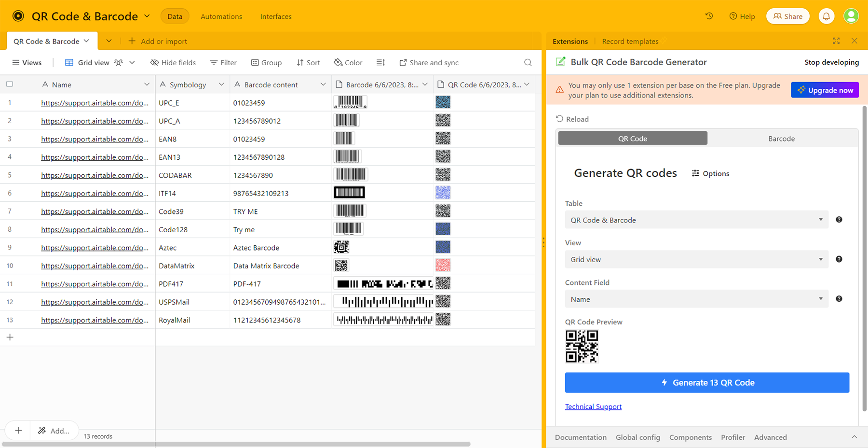Click help icon beside Table dropdown
The width and height of the screenshot is (868, 448).
point(839,220)
